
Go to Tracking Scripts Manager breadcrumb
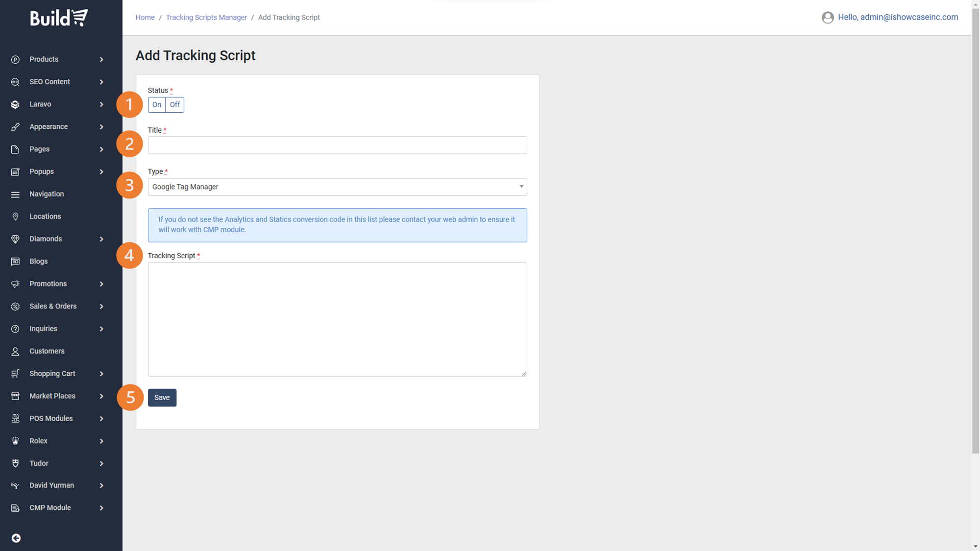(x=206, y=17)
